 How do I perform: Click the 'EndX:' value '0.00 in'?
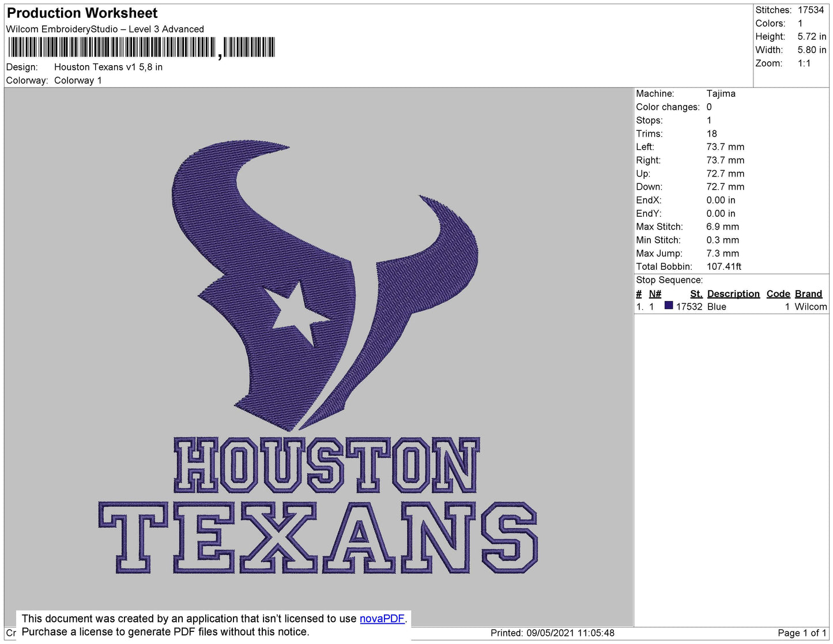click(721, 200)
